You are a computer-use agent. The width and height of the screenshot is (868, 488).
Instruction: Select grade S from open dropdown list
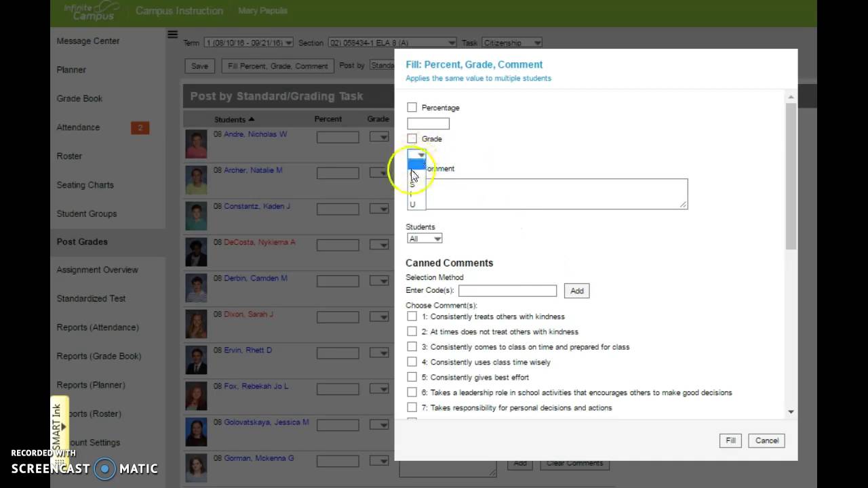pos(416,184)
